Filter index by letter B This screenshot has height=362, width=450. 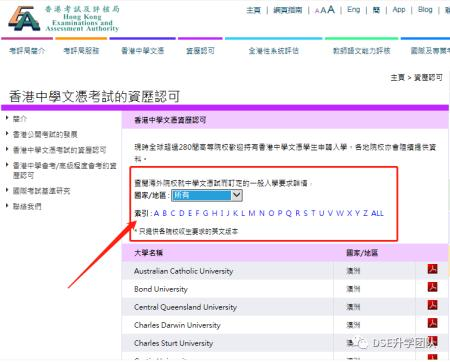point(164,213)
